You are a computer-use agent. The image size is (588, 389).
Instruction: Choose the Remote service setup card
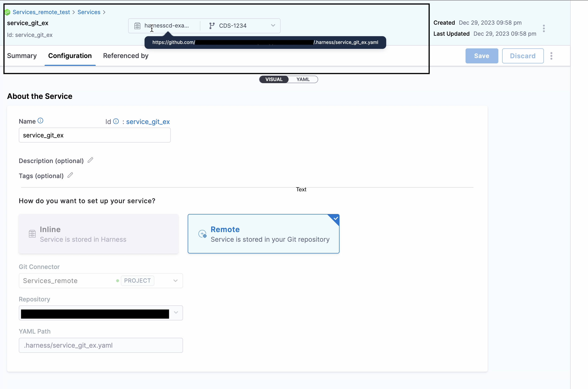(263, 234)
